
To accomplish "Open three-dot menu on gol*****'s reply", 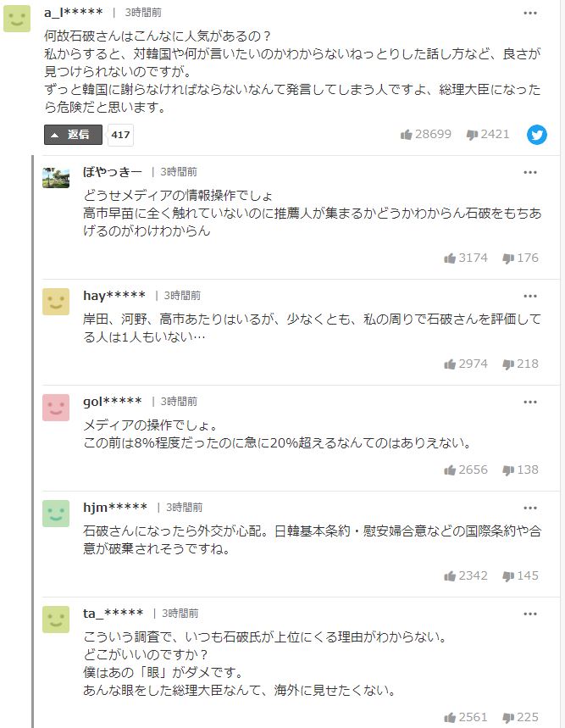I will click(x=530, y=402).
